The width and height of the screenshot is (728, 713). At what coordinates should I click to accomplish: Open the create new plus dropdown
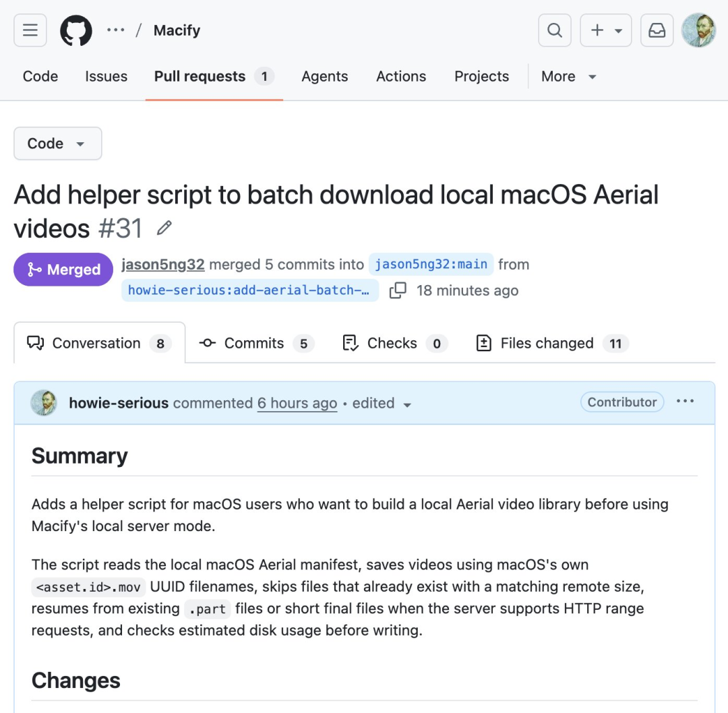pos(606,30)
